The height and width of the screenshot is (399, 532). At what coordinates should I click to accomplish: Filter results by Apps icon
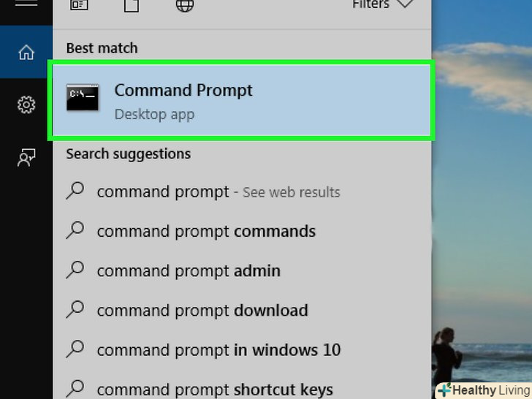79,4
